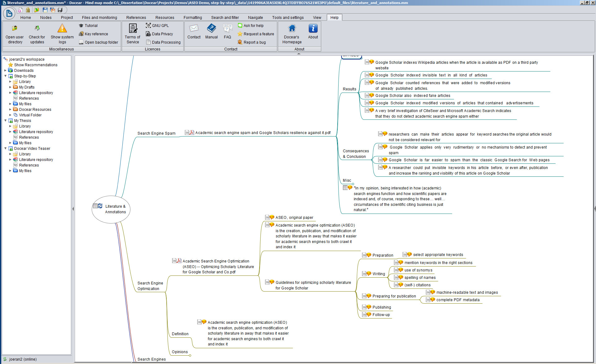Show system logs warning icon
This screenshot has width=596, height=364.
pyautogui.click(x=62, y=29)
